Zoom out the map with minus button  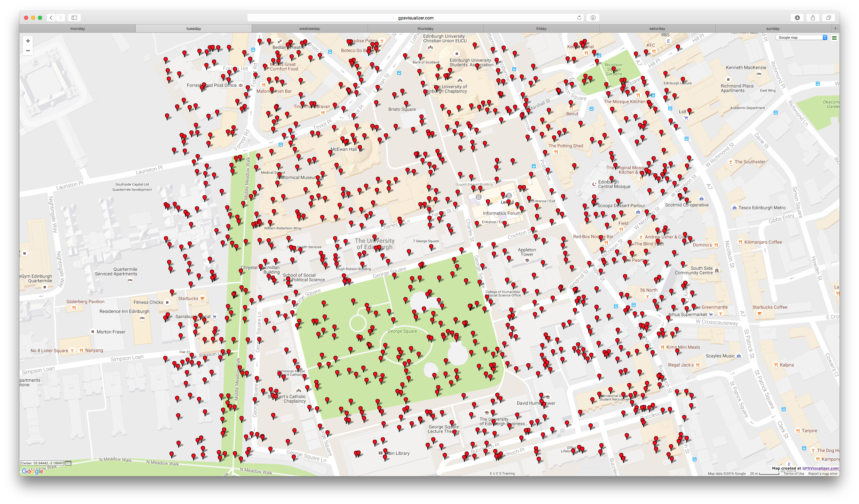[x=28, y=50]
